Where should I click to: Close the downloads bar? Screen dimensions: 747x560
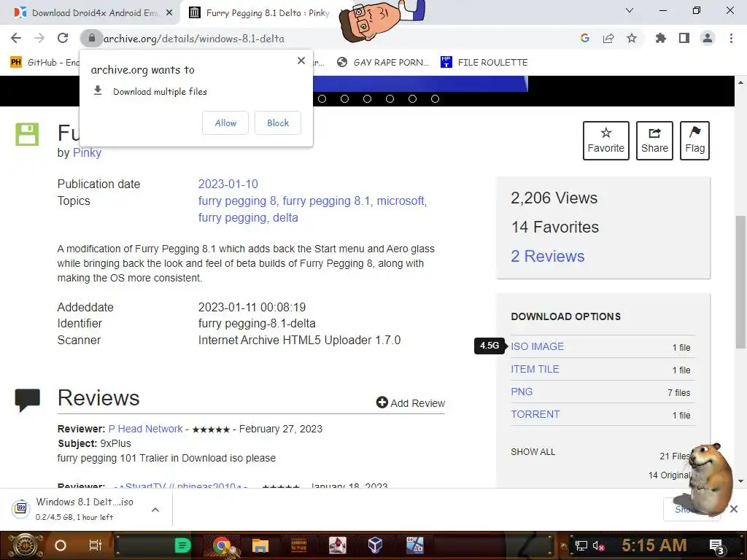pyautogui.click(x=734, y=509)
